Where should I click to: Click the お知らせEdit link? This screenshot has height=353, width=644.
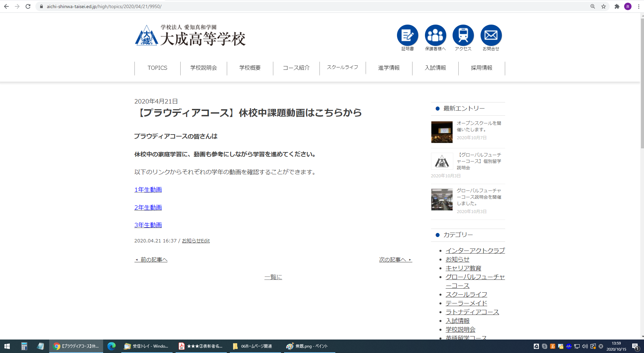[x=196, y=241]
